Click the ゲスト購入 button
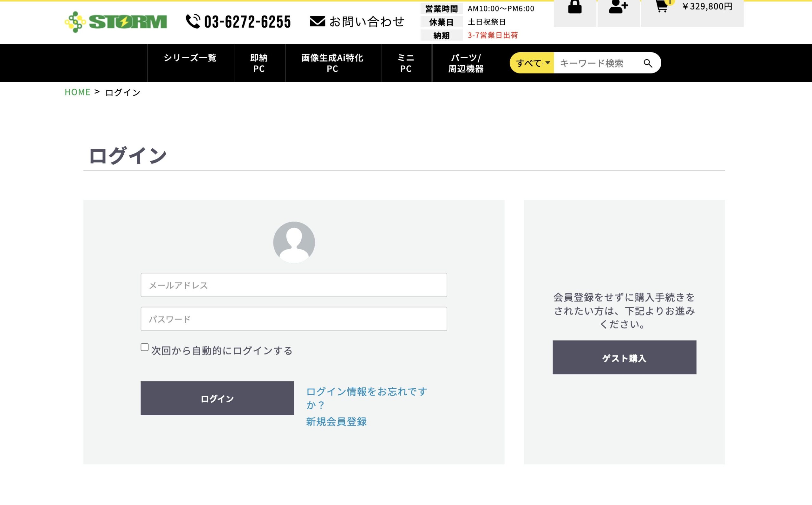 point(624,357)
